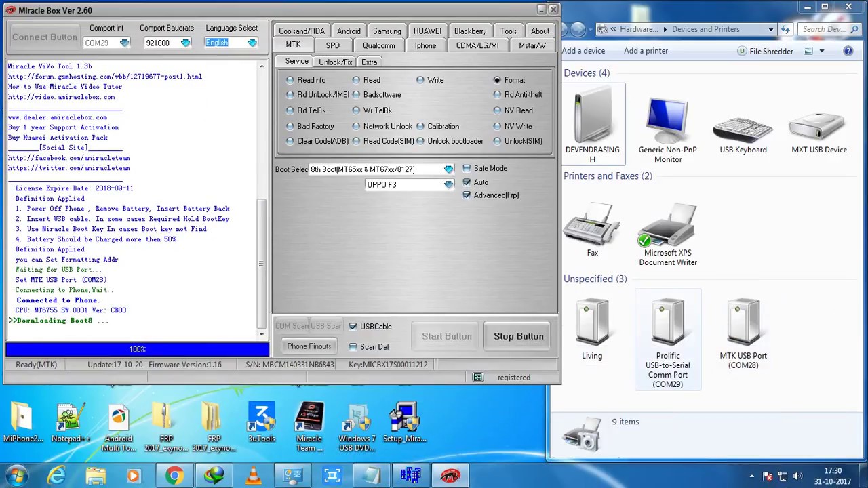Expand the Boot Select 8th Boot dropdown
This screenshot has width=868, height=488.
coord(448,169)
